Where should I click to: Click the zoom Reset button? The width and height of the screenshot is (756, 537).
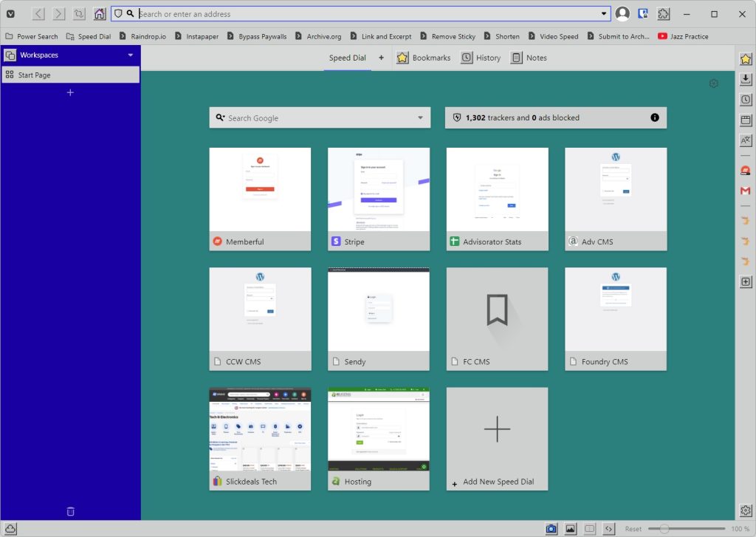[x=633, y=529]
